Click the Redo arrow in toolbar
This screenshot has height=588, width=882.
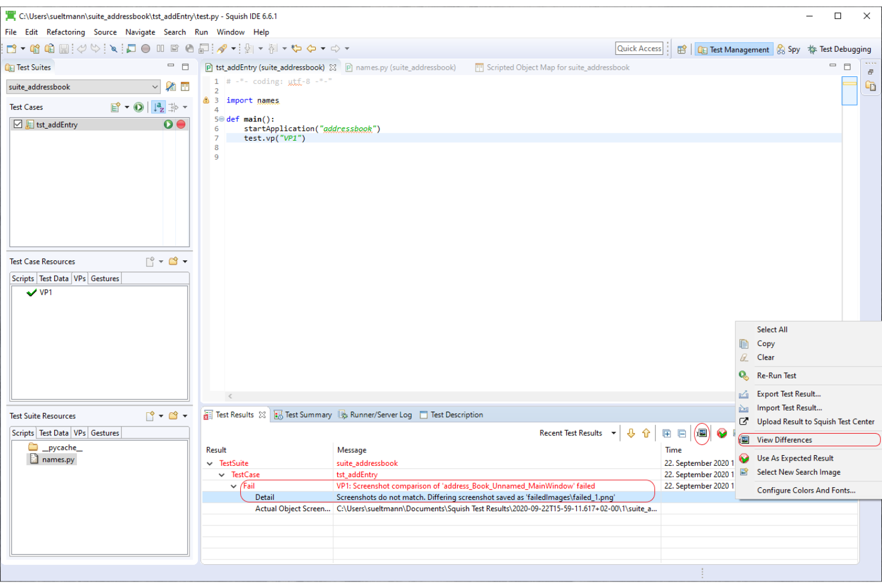pos(95,49)
